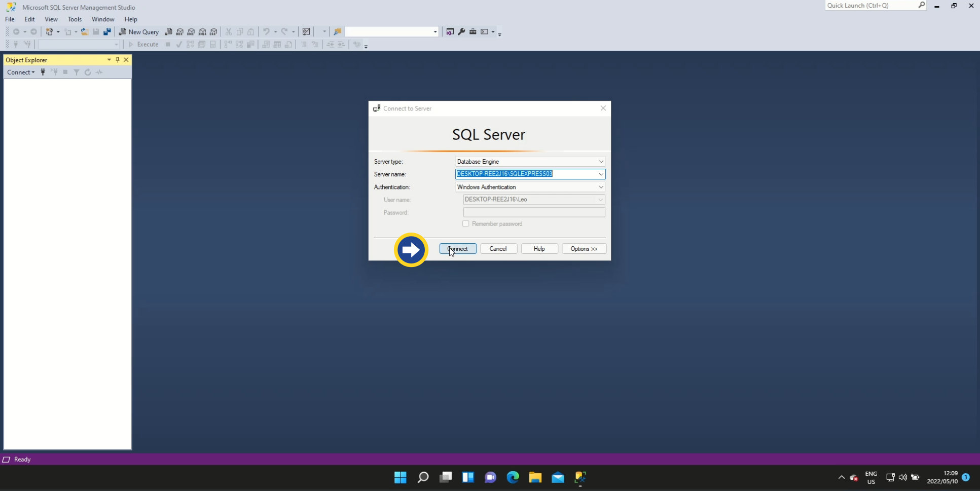Image resolution: width=980 pixels, height=491 pixels.
Task: Click Activity pulse icon in Object Explorer
Action: click(99, 72)
